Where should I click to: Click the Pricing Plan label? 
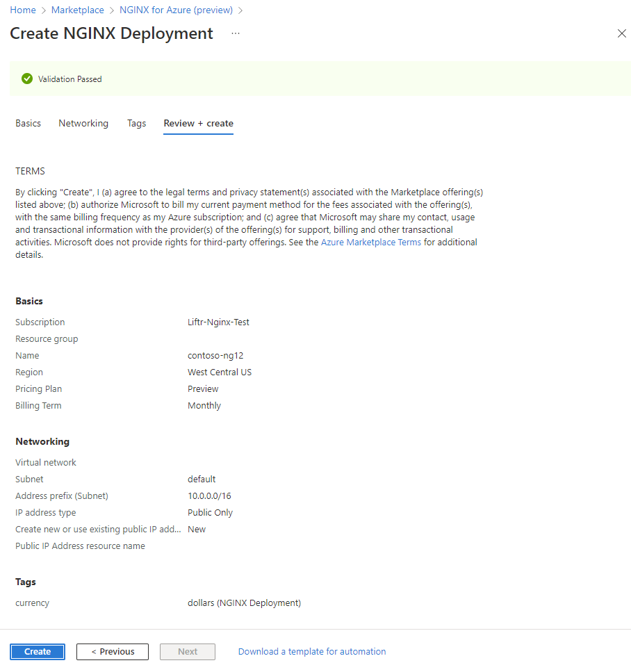pyautogui.click(x=39, y=389)
